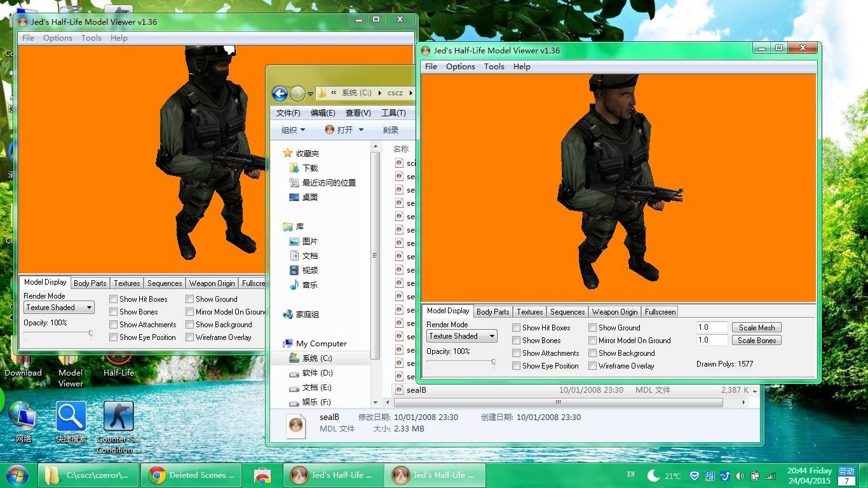This screenshot has width=868, height=488.
Task: Click blue shield security icon in tray
Action: pyautogui.click(x=694, y=475)
